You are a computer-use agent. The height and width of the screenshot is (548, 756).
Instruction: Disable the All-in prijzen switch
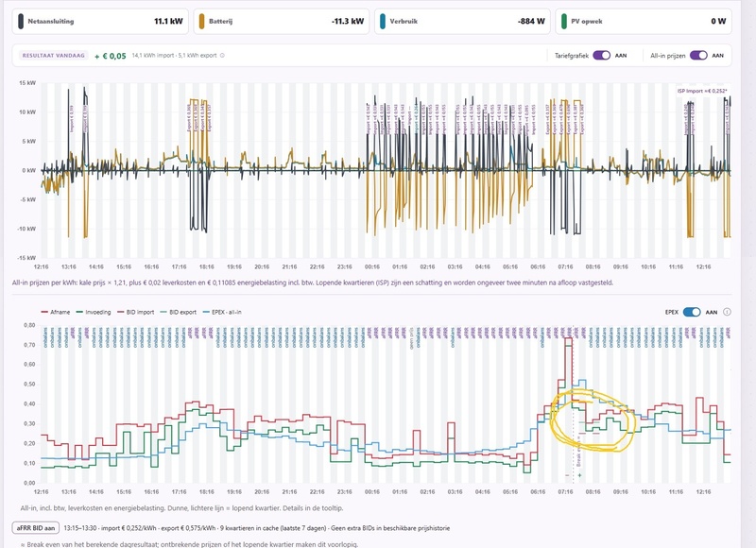tap(698, 56)
